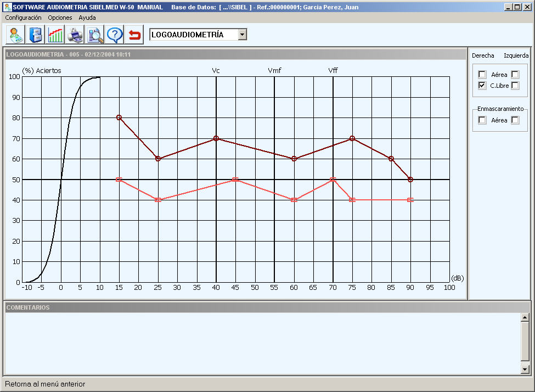Image resolution: width=535 pixels, height=392 pixels.
Task: Open the patient data icon
Action: point(15,35)
